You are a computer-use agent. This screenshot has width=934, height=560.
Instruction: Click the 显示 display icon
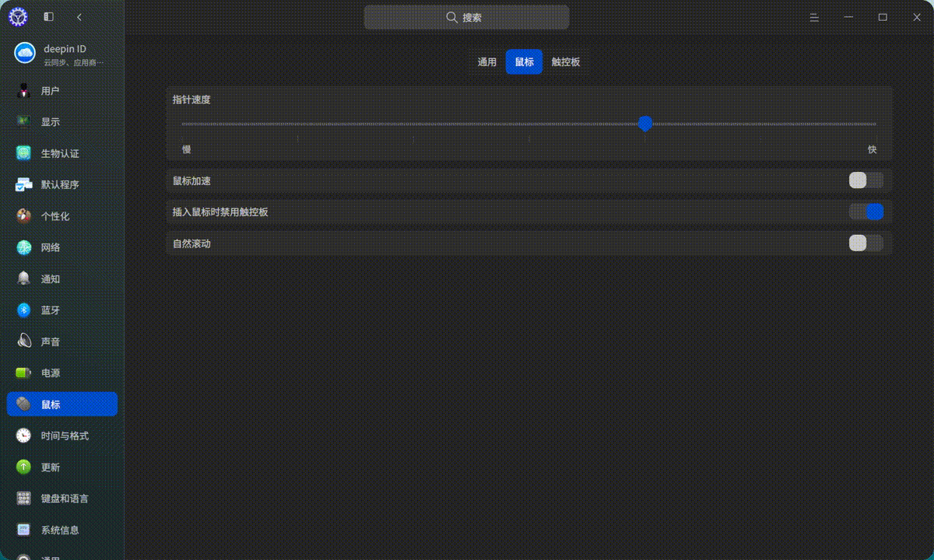[24, 122]
